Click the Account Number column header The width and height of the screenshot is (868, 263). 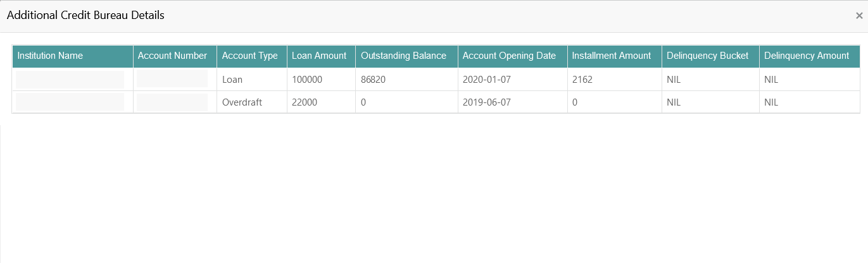tap(172, 56)
